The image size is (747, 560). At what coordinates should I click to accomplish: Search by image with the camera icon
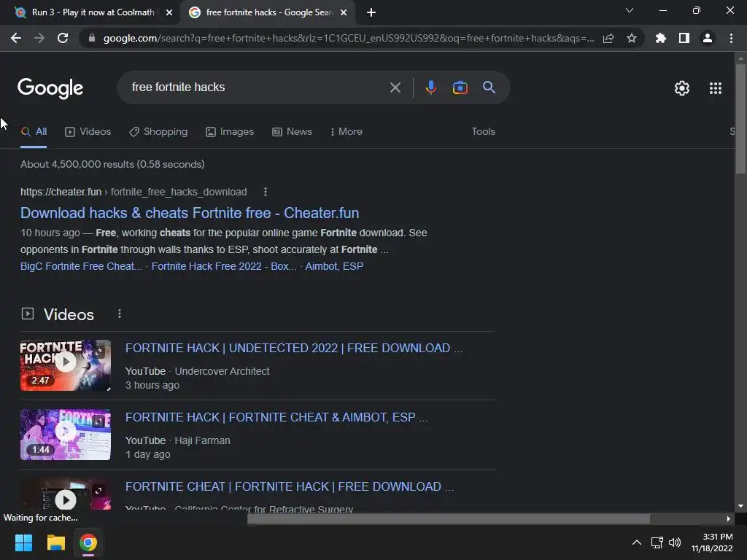[460, 87]
